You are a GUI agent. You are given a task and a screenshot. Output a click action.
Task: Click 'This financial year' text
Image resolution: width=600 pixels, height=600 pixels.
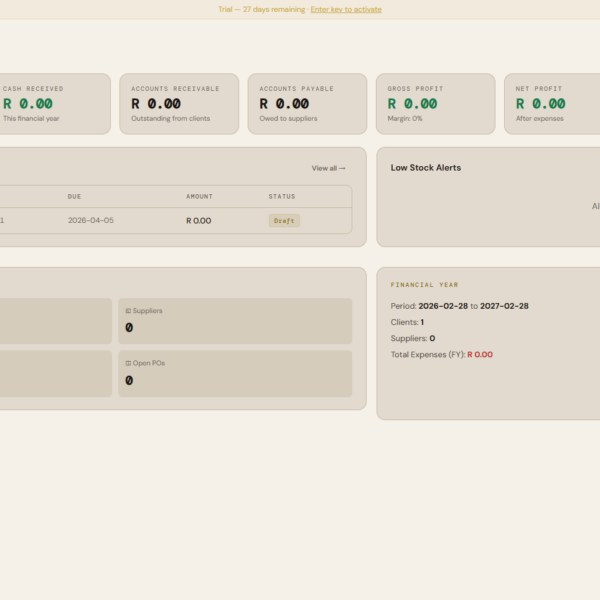pos(31,119)
